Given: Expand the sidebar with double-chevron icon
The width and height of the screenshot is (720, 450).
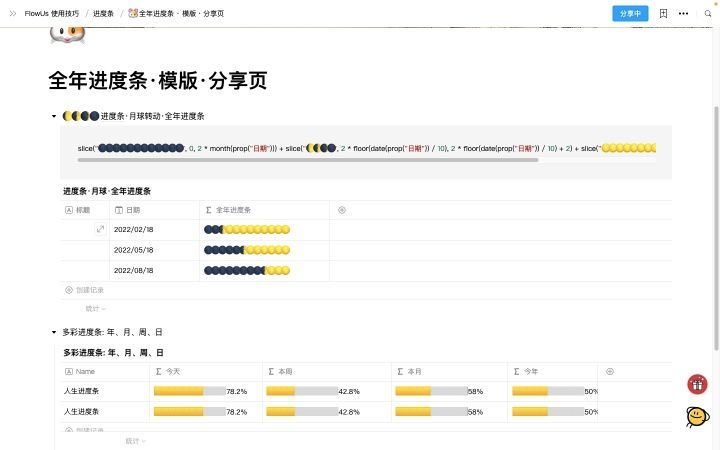Looking at the screenshot, I should tap(12, 13).
